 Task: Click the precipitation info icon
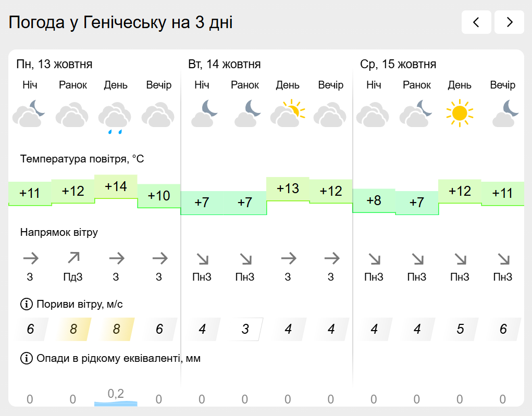[x=26, y=358]
